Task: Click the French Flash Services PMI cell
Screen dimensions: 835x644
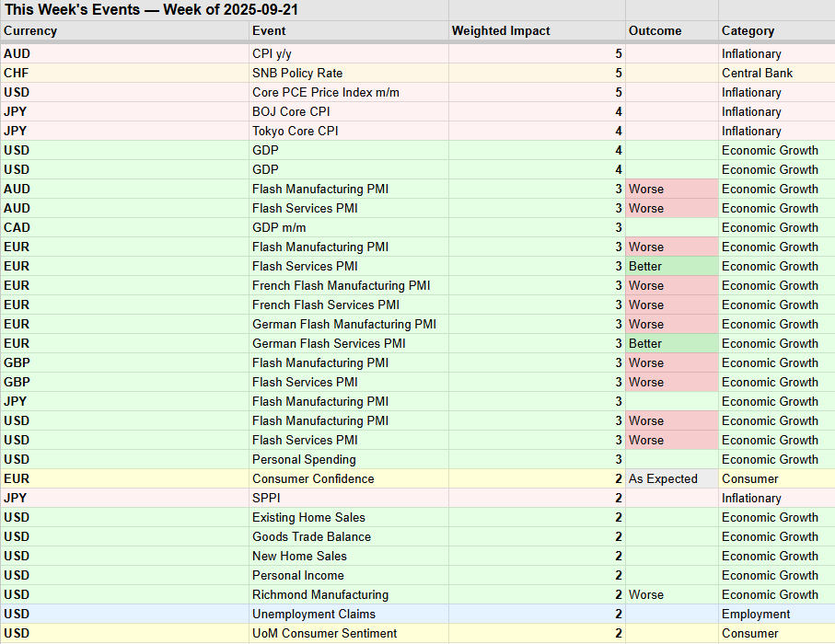Action: pos(326,305)
